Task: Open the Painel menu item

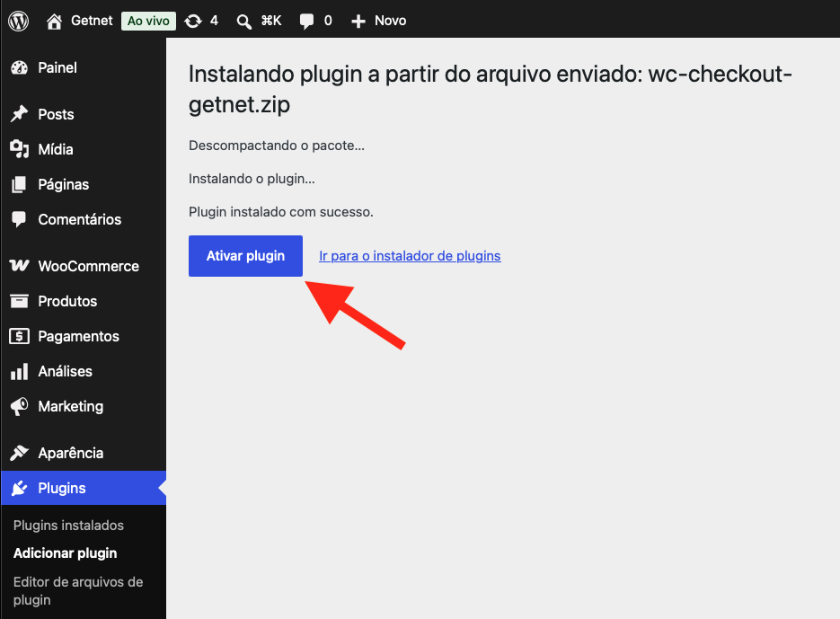Action: 84,67
